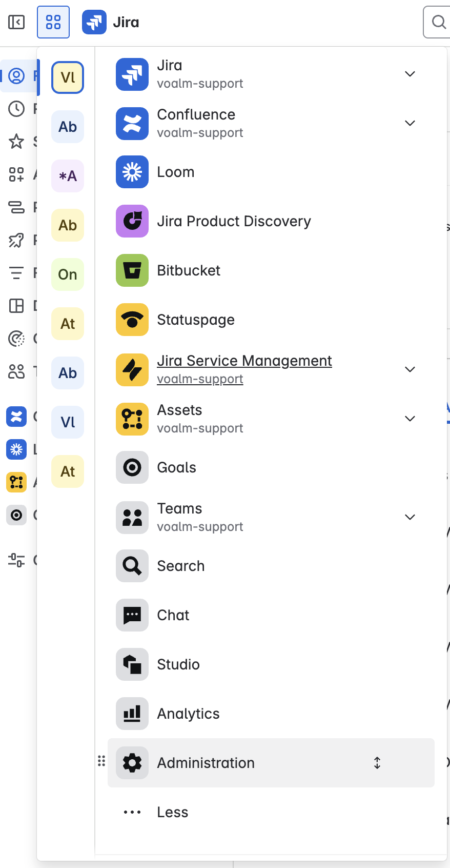Open the Loom app icon
This screenshot has width=450, height=868.
click(132, 172)
